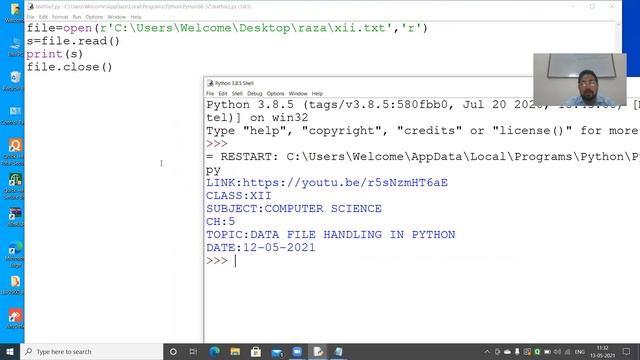
Task: Click the 'DATE:12-05-2021' output line
Action: click(260, 248)
